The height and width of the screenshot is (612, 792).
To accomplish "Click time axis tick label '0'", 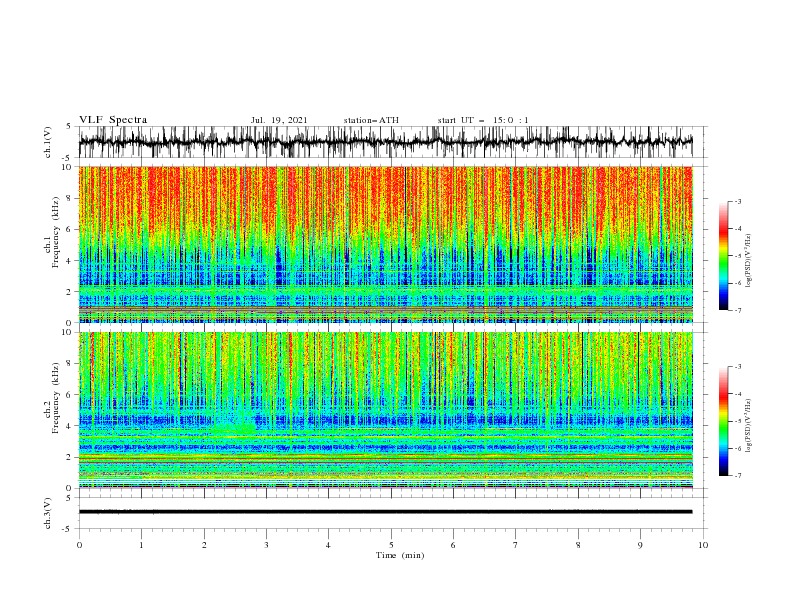I will (79, 545).
